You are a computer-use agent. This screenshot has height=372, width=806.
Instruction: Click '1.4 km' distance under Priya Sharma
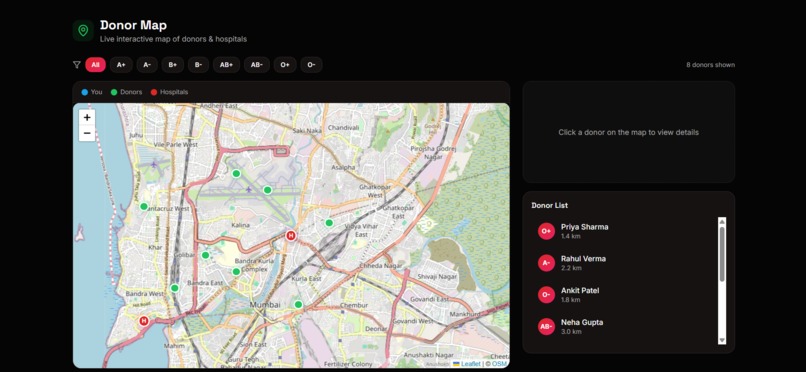pos(571,236)
